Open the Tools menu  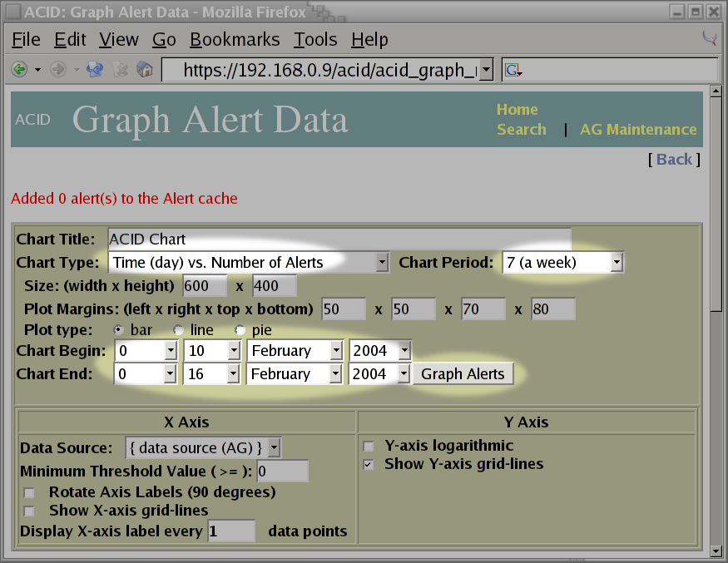click(315, 40)
